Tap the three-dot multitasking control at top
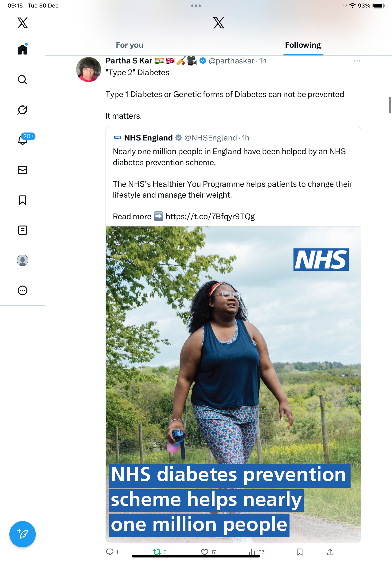 coord(196,6)
